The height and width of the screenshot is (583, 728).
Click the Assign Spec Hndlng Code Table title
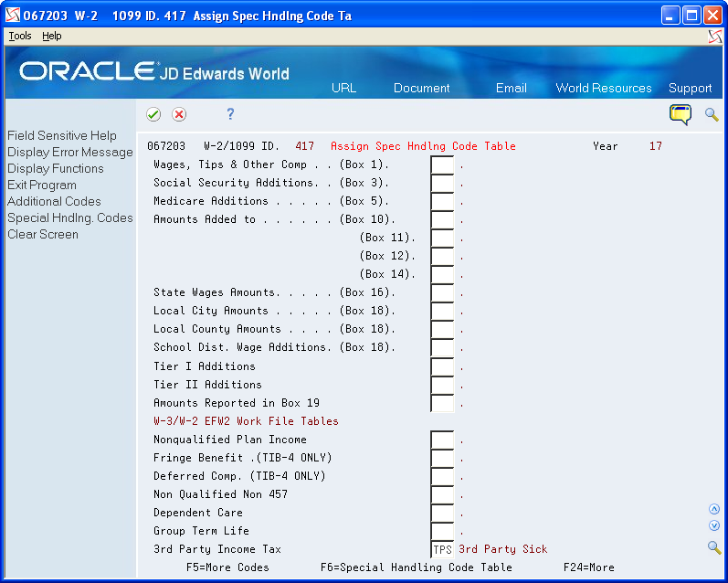pyautogui.click(x=423, y=146)
